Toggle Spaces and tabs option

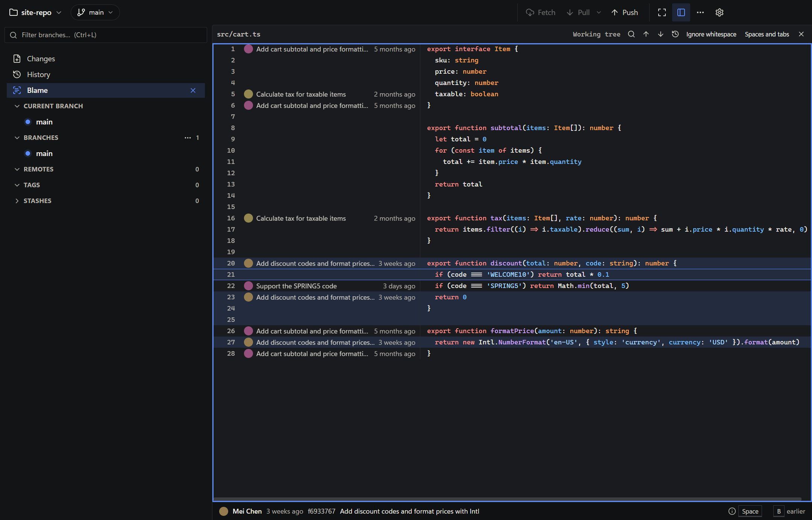click(767, 34)
